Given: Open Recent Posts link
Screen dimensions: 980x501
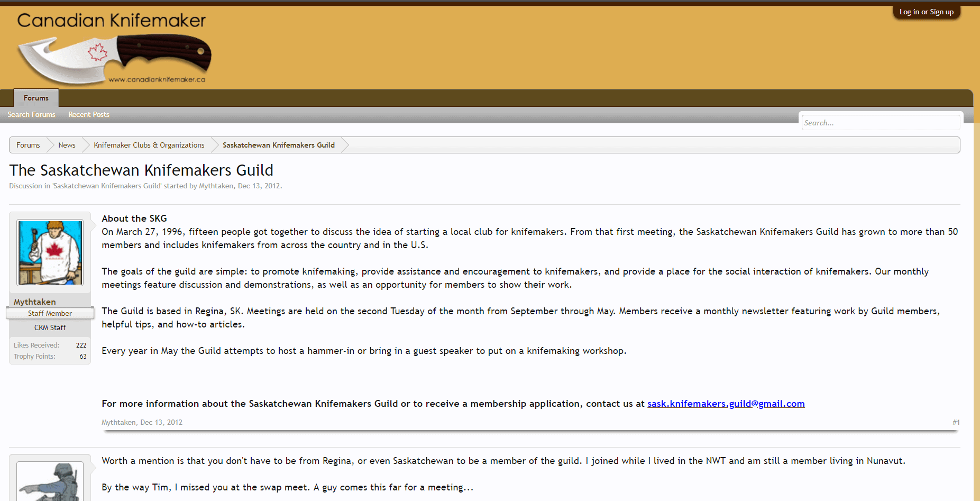Looking at the screenshot, I should [x=89, y=114].
